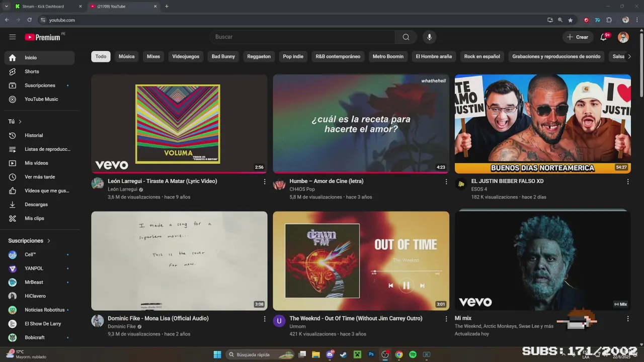The width and height of the screenshot is (644, 362).
Task: Click the Buenos Dias Norteamerica thumbnail
Action: [x=543, y=124]
